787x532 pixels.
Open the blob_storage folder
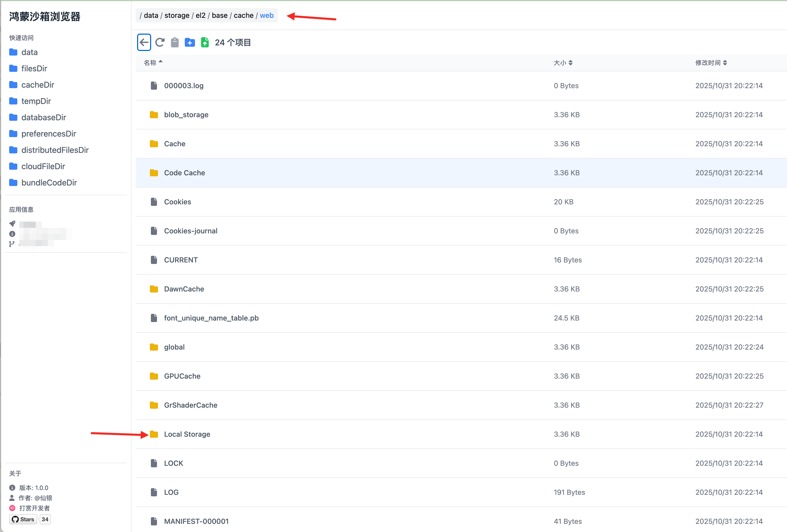186,115
